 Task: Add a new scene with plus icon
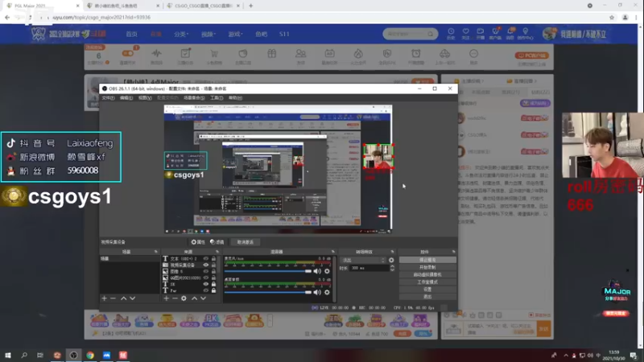tap(105, 298)
